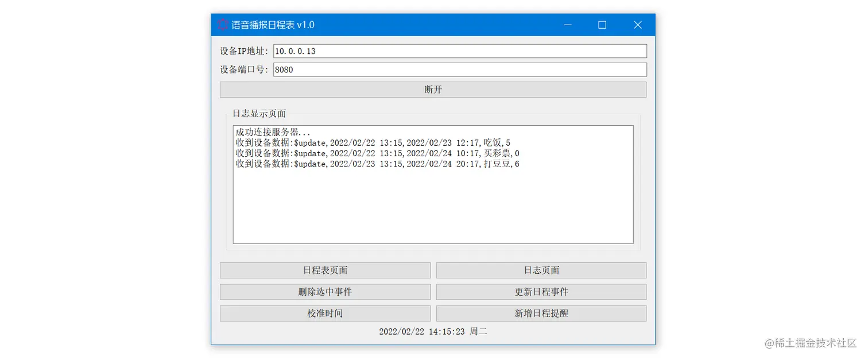Minimize the 语音播报日程表 window
Image resolution: width=868 pixels, height=360 pixels.
pyautogui.click(x=567, y=25)
